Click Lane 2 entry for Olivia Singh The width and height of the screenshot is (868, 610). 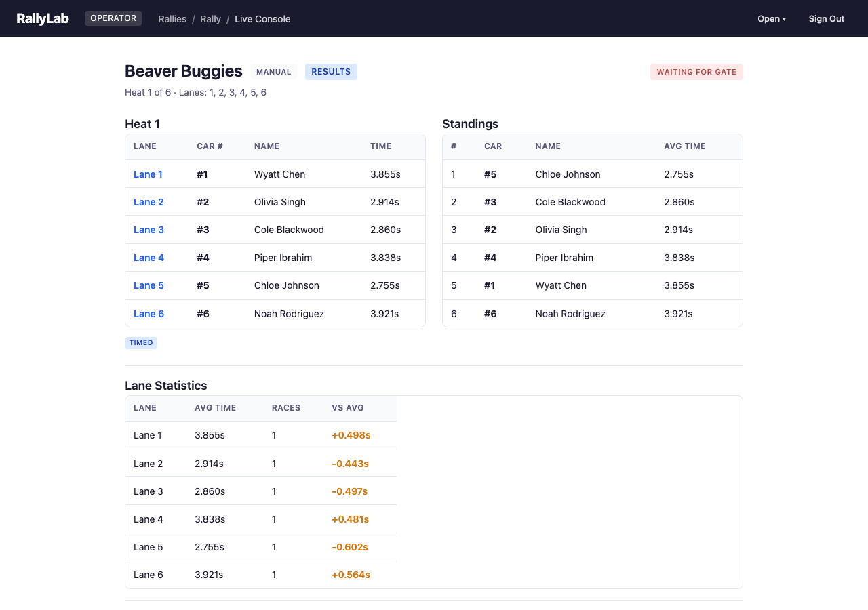coord(149,202)
